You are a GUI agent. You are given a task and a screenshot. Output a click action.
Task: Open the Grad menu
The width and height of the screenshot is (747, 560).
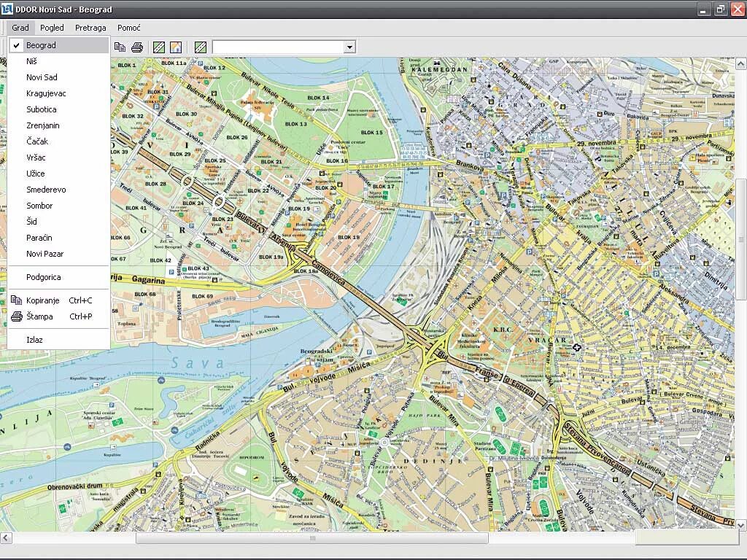20,28
